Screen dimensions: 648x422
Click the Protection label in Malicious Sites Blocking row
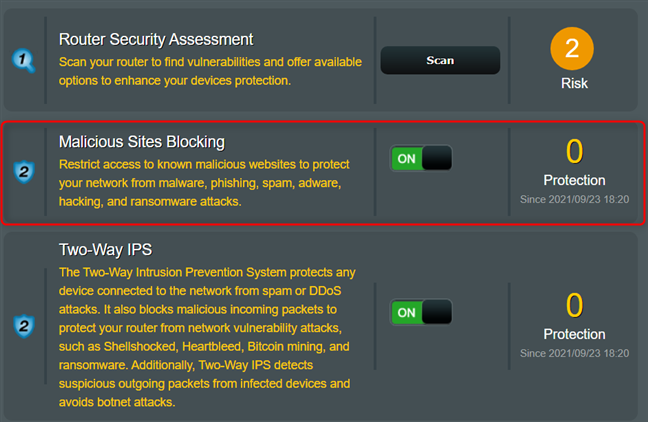point(574,180)
